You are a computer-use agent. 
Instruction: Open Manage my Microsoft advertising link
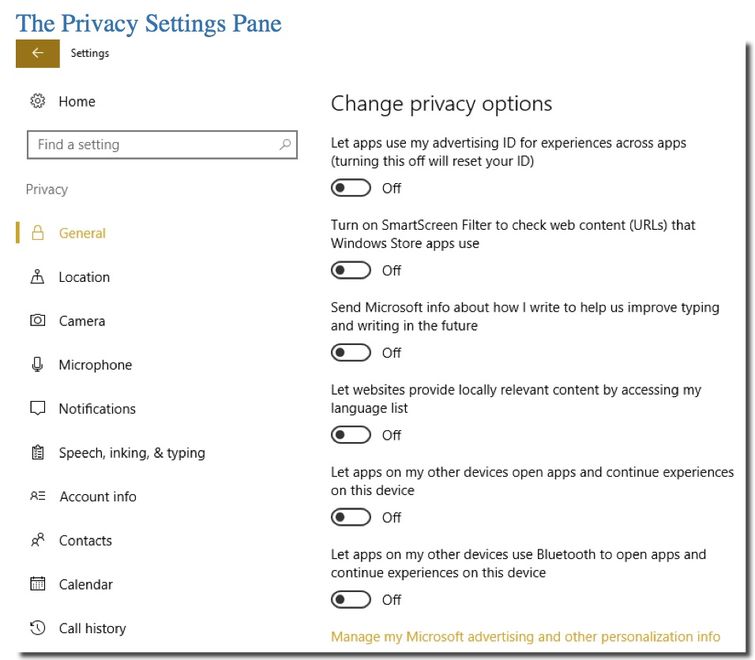(525, 637)
